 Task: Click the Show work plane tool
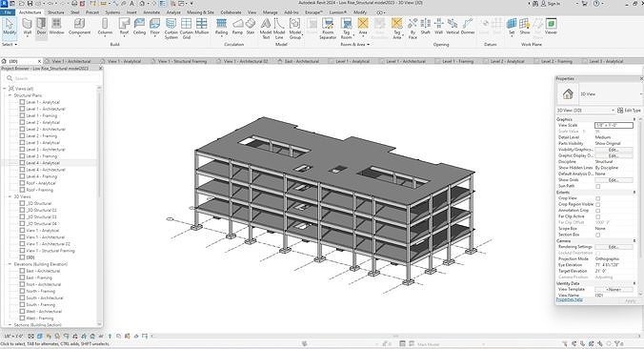point(525,27)
